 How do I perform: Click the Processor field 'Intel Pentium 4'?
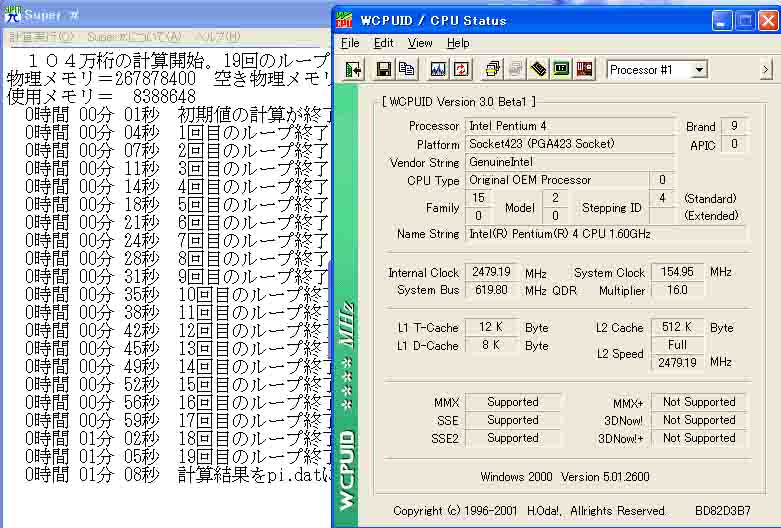click(569, 126)
